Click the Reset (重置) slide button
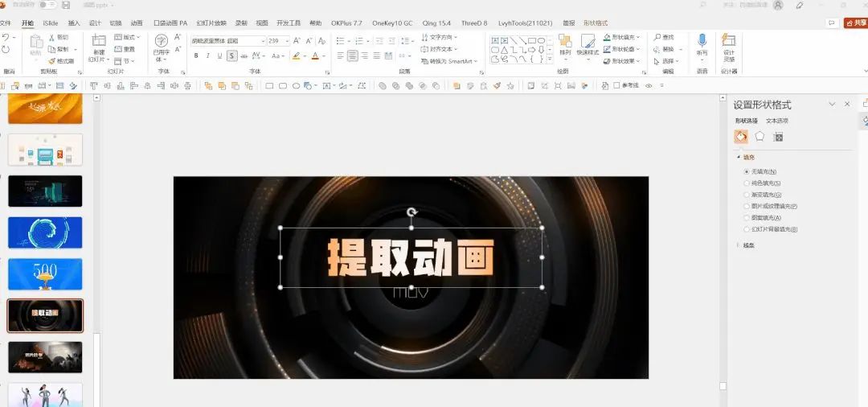The width and height of the screenshot is (868, 407). 125,49
